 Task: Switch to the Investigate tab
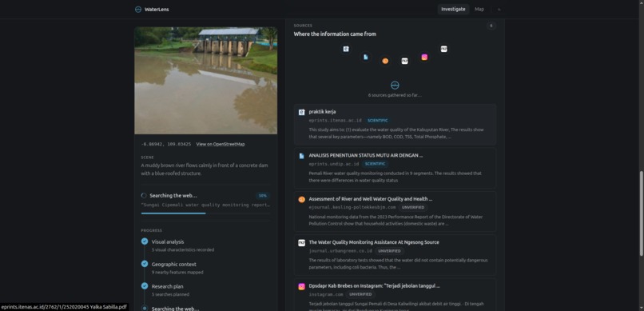tap(453, 9)
